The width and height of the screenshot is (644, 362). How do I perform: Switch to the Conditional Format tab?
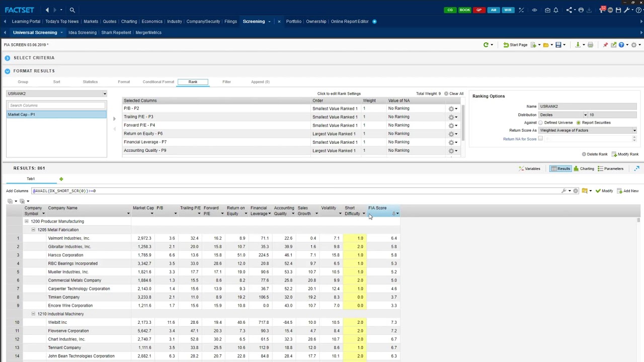click(x=158, y=82)
